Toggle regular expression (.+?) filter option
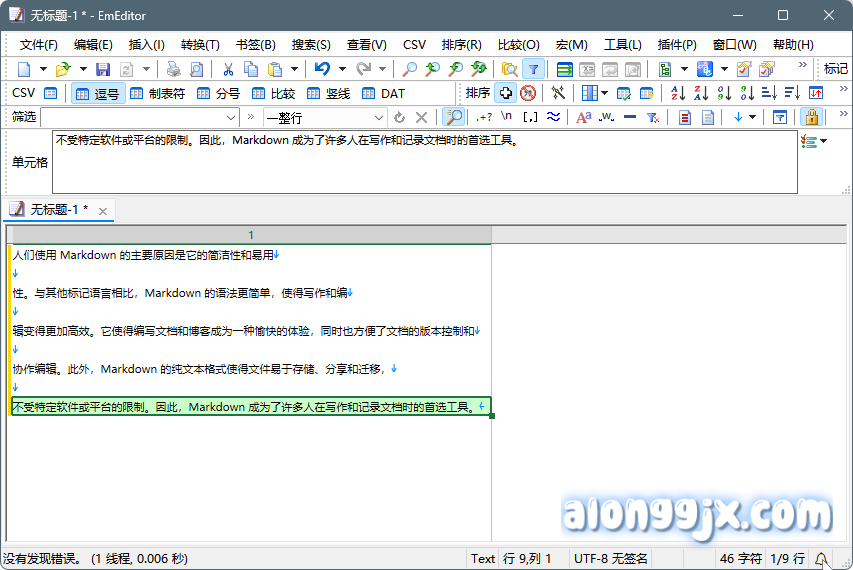The height and width of the screenshot is (570, 853). [484, 117]
